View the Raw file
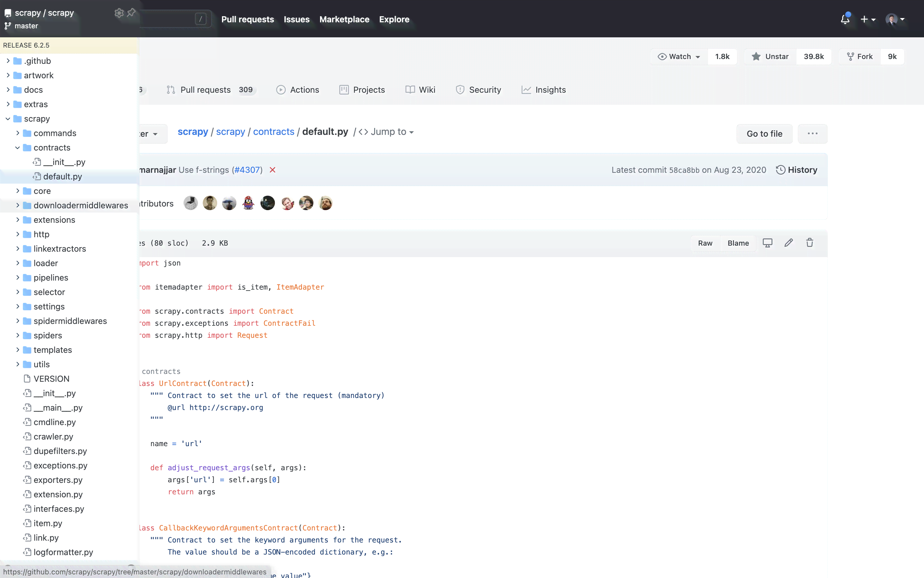Image resolution: width=924 pixels, height=578 pixels. 705,243
